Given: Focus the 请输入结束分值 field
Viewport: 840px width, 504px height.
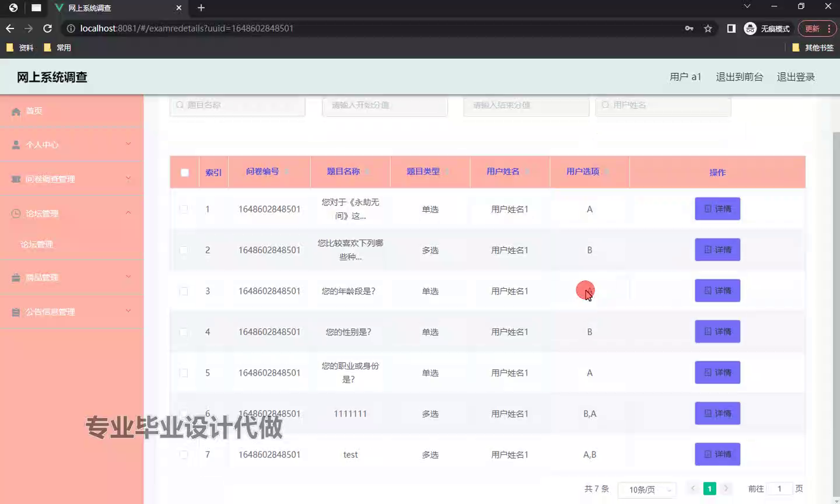Looking at the screenshot, I should 526,105.
